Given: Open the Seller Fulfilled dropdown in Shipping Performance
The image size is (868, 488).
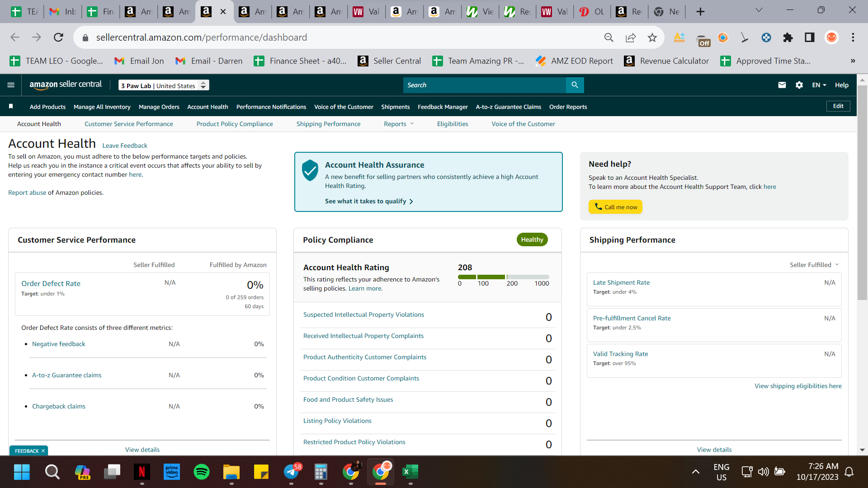Looking at the screenshot, I should [814, 265].
